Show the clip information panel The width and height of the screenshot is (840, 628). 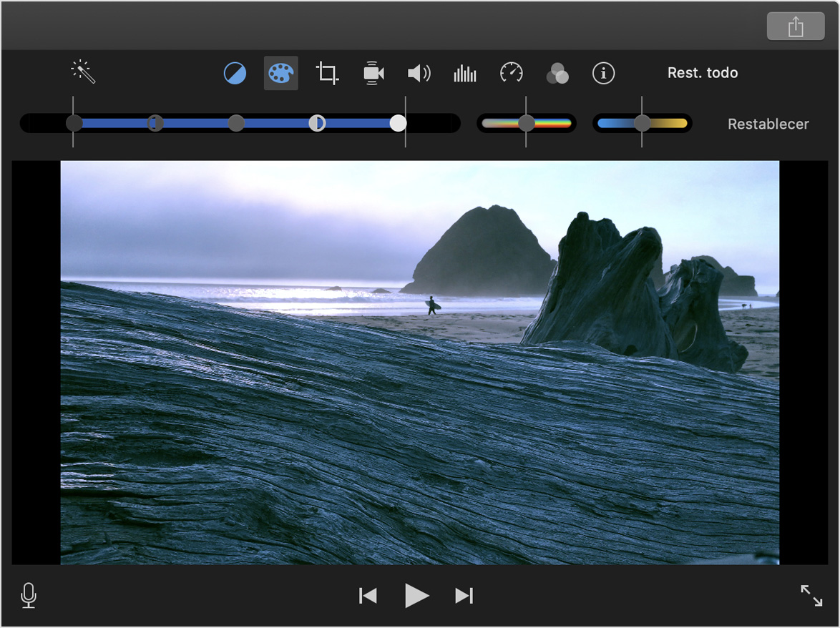point(603,72)
